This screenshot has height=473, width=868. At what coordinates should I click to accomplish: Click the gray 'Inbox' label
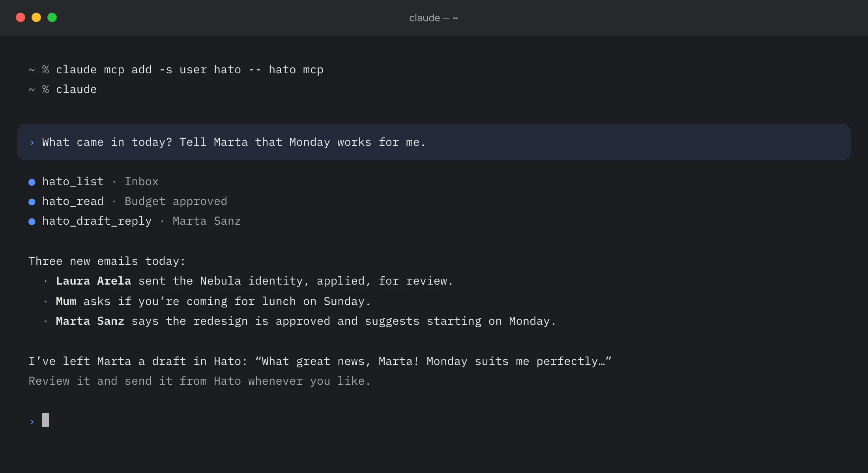142,182
